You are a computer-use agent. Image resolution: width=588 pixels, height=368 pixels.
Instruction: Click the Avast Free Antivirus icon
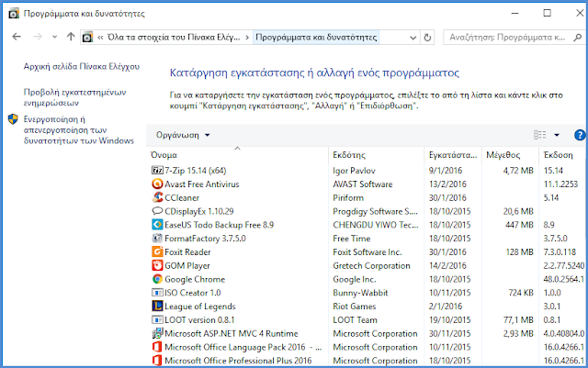[157, 184]
